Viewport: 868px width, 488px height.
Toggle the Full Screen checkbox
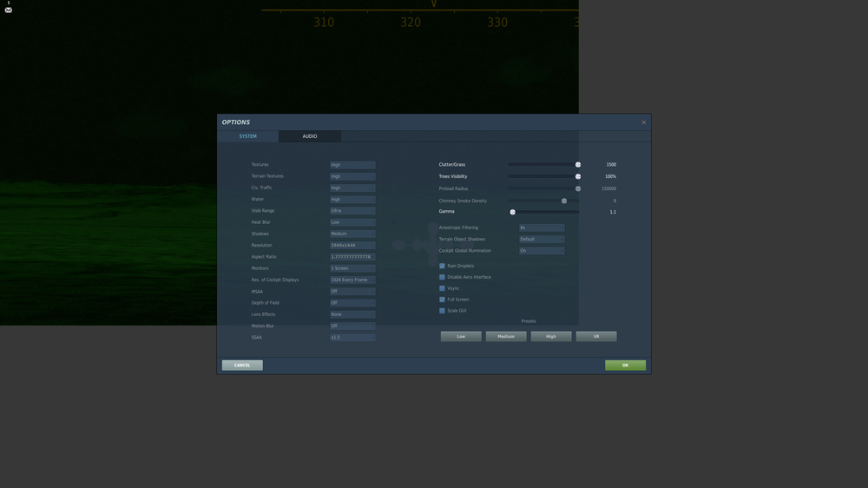coord(442,300)
